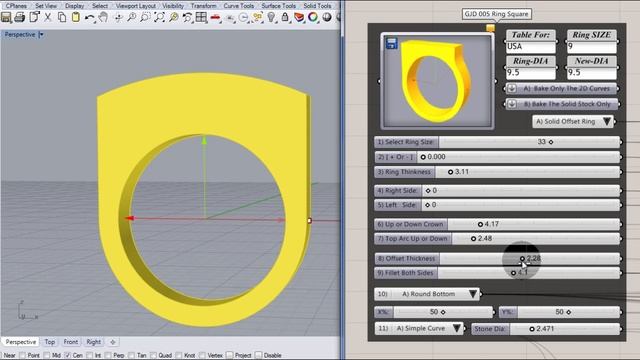Select the Pan hand tool
This screenshot has width=640, height=360.
103,18
